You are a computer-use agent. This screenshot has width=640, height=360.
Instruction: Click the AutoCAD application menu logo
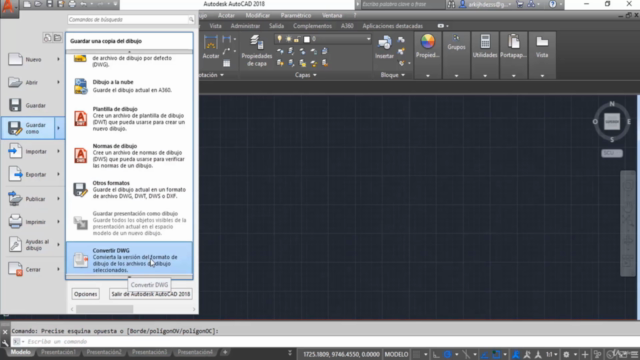click(8, 8)
